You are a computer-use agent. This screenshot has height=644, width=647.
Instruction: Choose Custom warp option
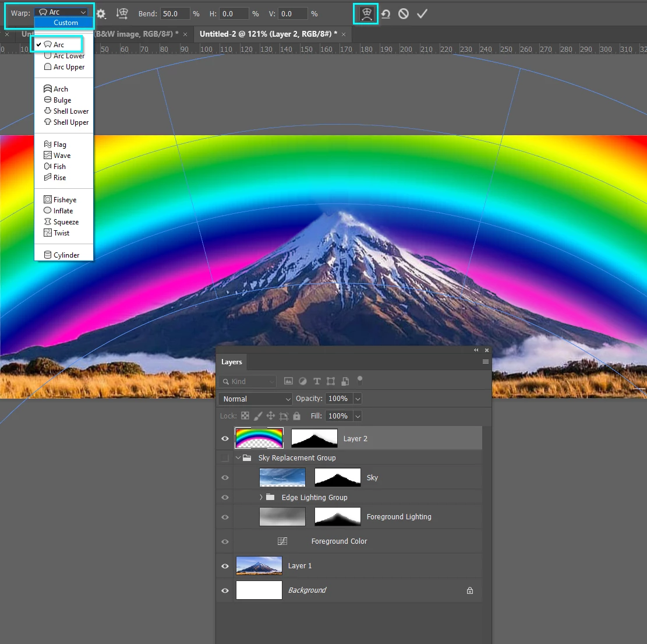[x=64, y=23]
